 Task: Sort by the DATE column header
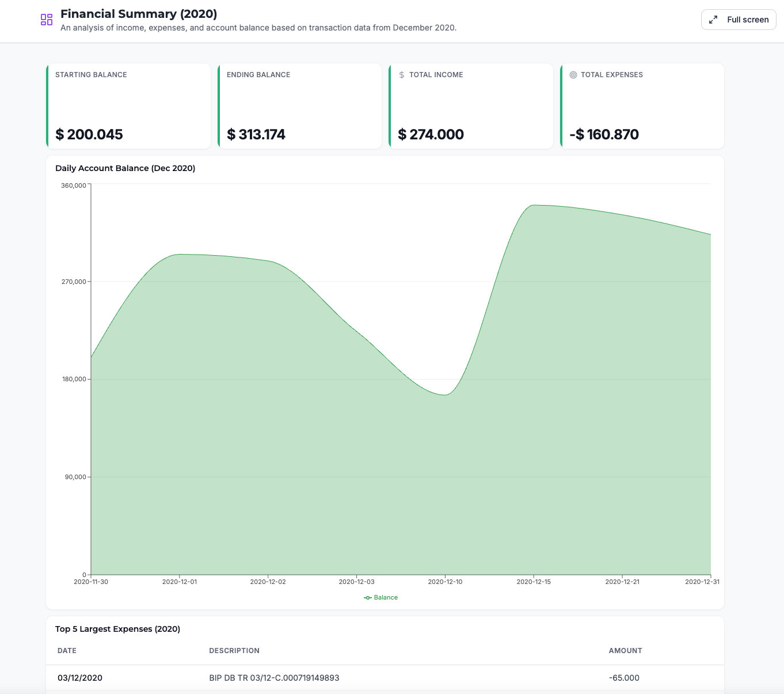point(67,651)
